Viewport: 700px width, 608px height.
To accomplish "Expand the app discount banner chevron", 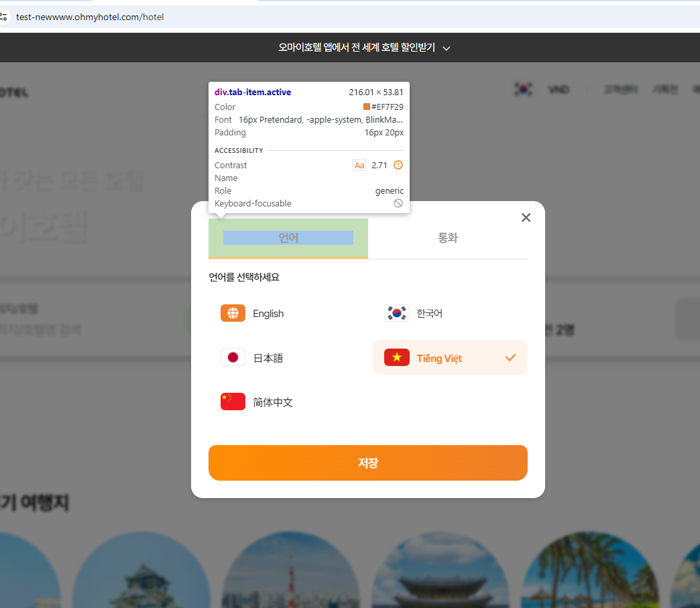I will point(446,48).
